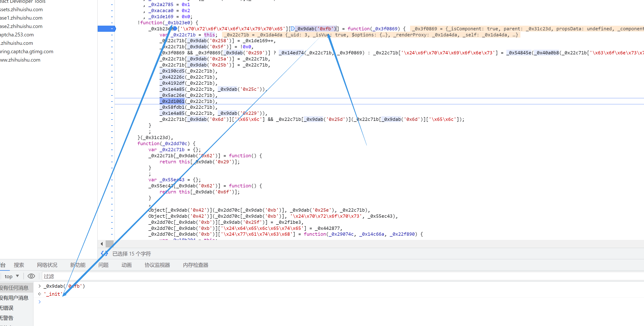This screenshot has width=644, height=326.
Task: Open the 动画 tab
Action: pos(126,265)
